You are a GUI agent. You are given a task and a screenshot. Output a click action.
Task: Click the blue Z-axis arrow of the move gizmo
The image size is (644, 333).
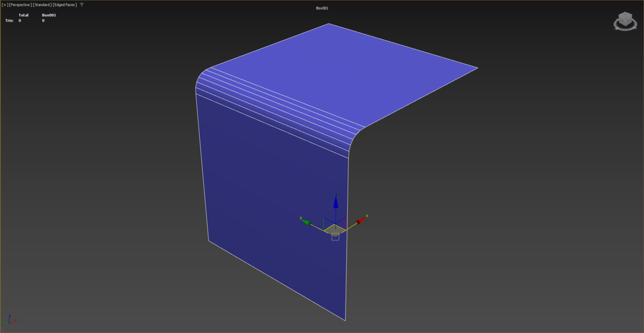[335, 202]
